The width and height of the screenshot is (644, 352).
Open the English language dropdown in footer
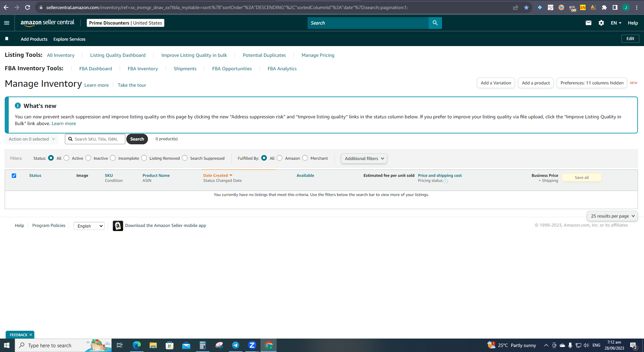pos(89,226)
